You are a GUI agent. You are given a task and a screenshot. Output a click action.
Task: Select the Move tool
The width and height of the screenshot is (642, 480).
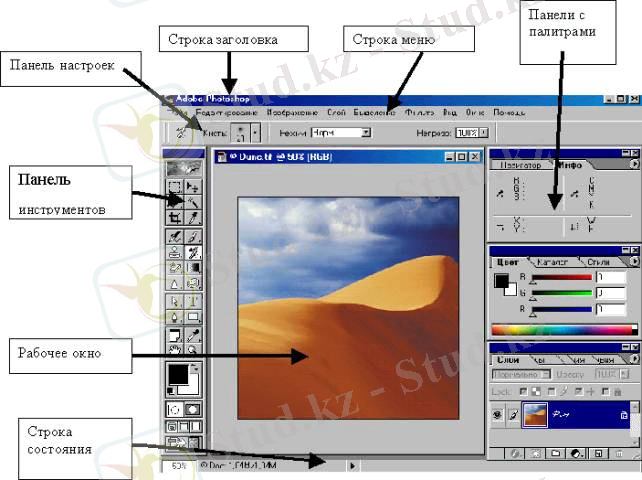tap(192, 187)
